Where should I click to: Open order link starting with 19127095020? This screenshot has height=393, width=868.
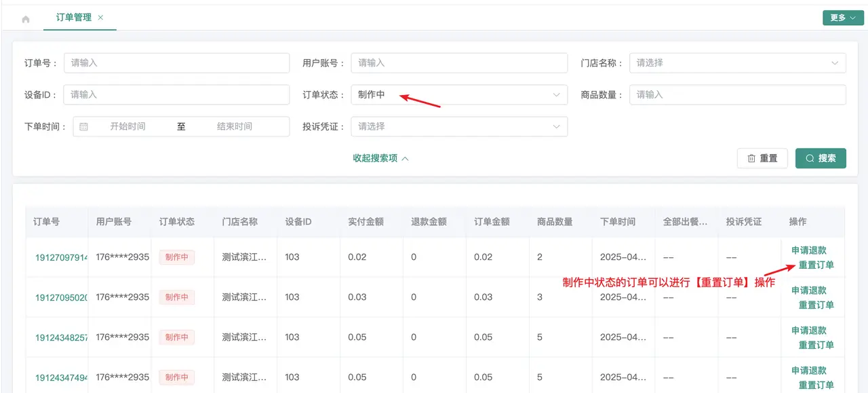tap(62, 297)
